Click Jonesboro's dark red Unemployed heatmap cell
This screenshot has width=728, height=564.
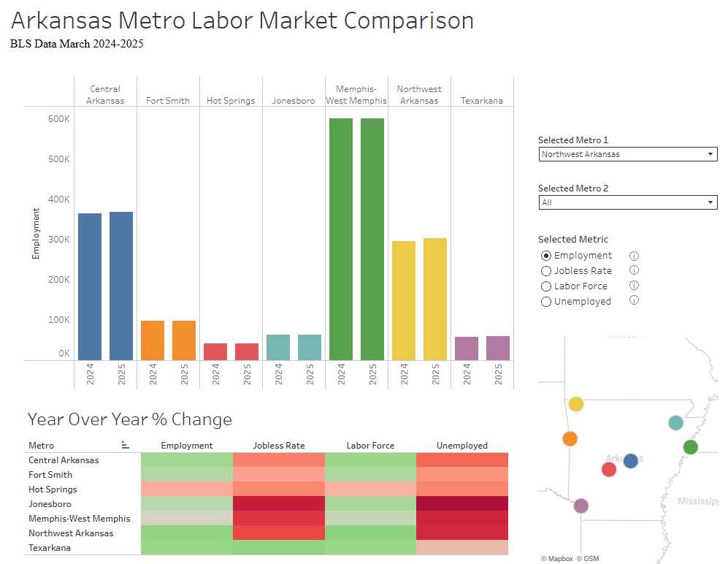click(461, 504)
